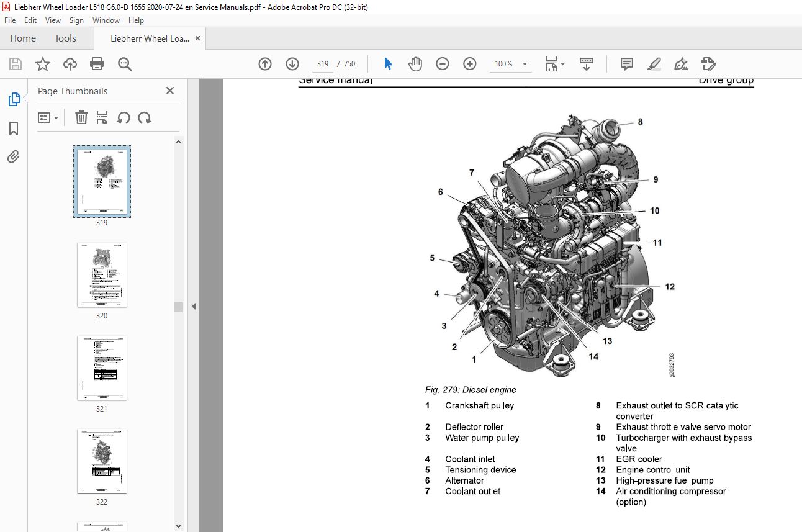
Task: Select the highlight text pen tool
Action: tap(654, 64)
